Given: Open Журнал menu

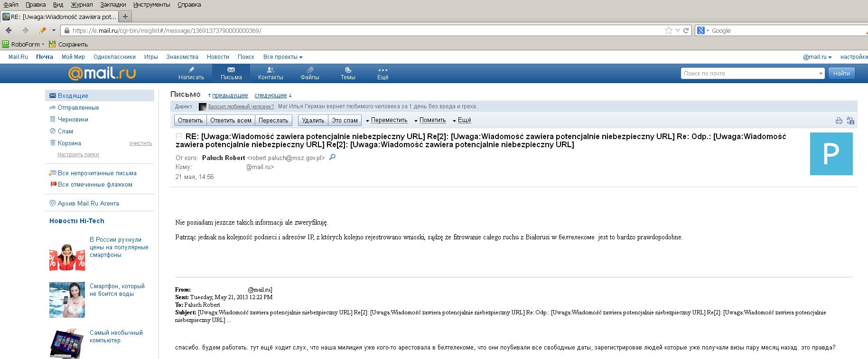Looking at the screenshot, I should coord(82,4).
